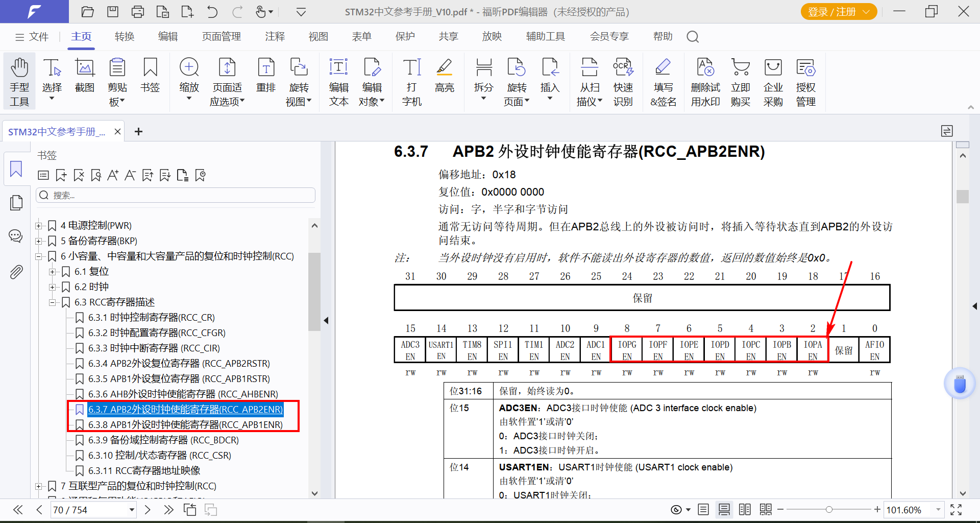Viewport: 980px width, 523px height.
Task: Click the Open file folder icon
Action: click(88, 11)
